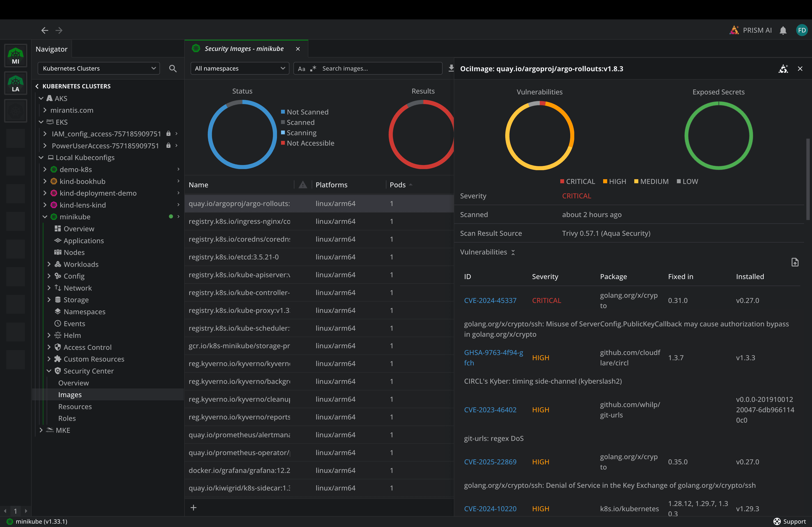812x527 pixels.
Task: Open the CVE-2024-45337 vulnerability link
Action: (x=490, y=300)
